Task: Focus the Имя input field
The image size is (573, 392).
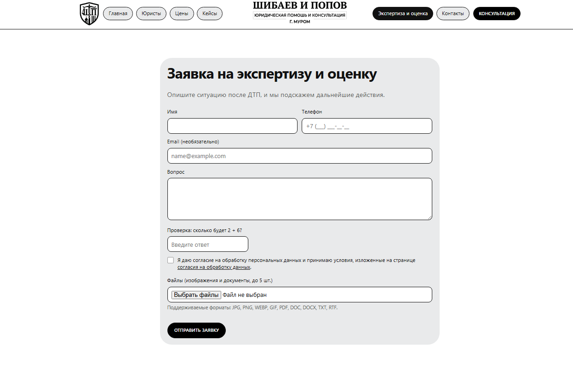Action: [x=232, y=126]
